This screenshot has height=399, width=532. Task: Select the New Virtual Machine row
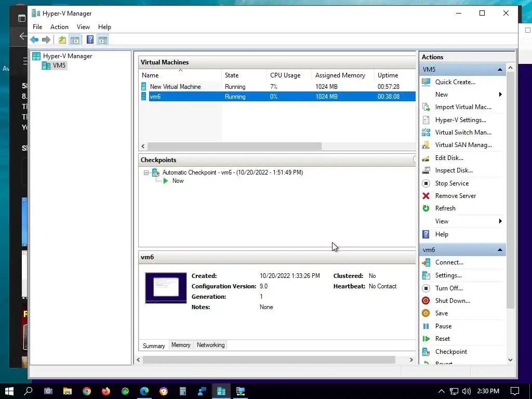pyautogui.click(x=277, y=87)
